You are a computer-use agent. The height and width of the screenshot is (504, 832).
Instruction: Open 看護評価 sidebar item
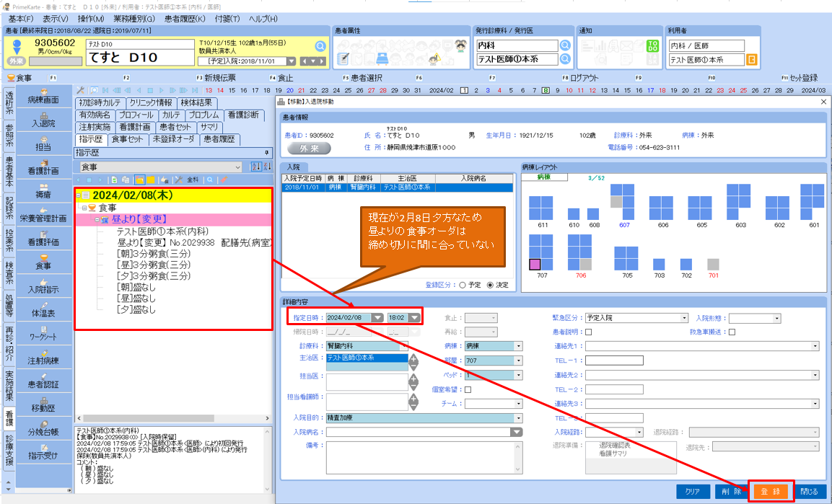point(43,239)
